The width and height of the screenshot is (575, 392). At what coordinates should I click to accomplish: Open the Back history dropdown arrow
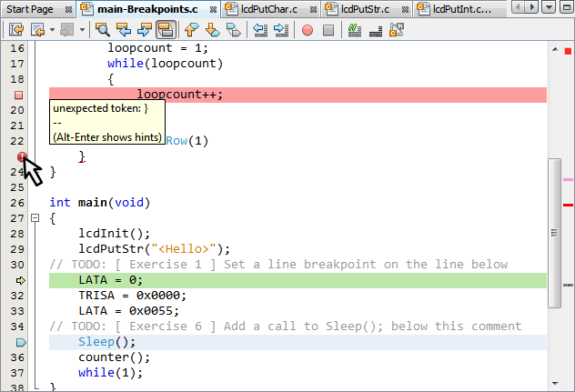click(x=50, y=30)
